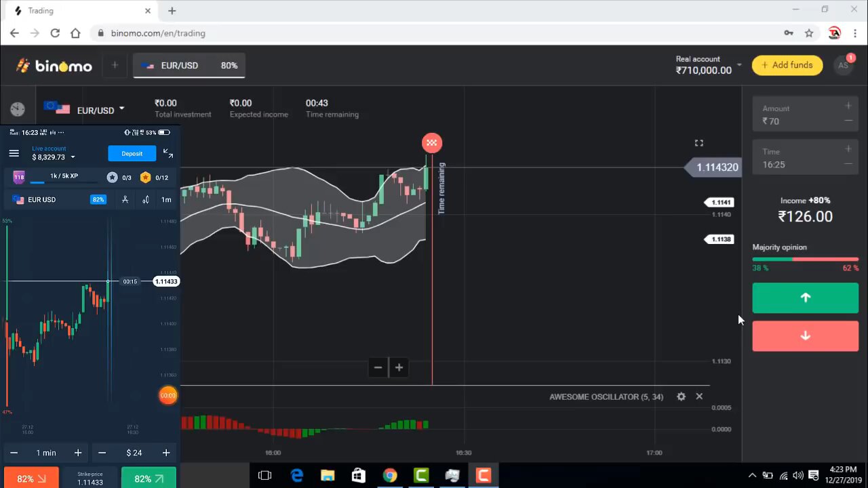
Task: Open the Binomo logo home link
Action: click(54, 66)
